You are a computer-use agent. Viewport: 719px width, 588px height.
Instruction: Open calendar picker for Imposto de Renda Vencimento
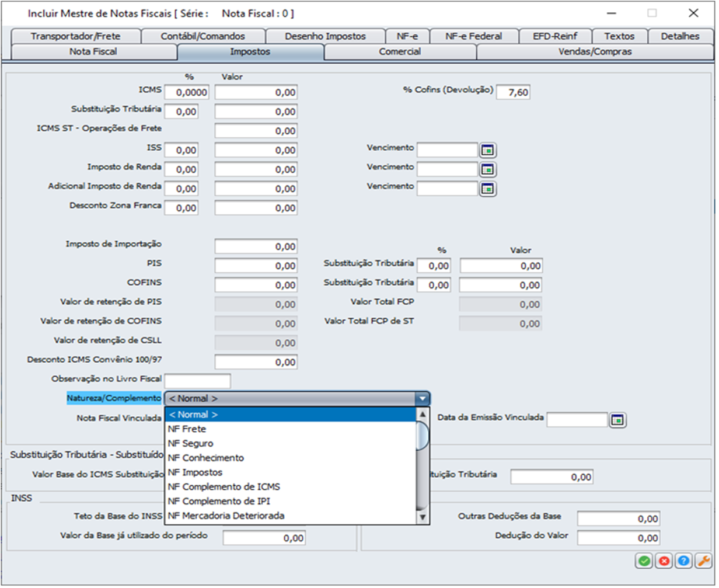coord(488,169)
